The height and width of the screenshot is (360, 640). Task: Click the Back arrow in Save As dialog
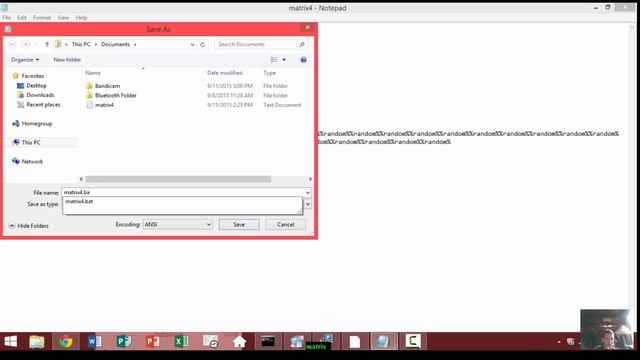click(12, 44)
